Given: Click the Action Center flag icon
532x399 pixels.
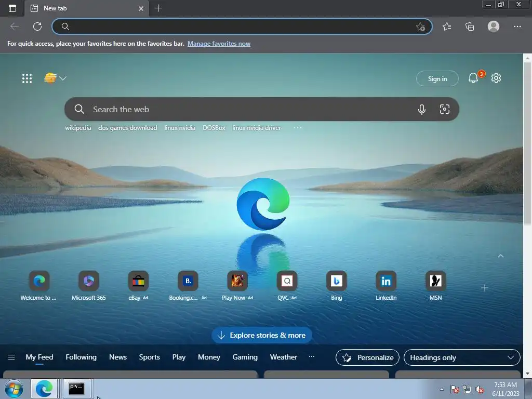Looking at the screenshot, I should (454, 390).
